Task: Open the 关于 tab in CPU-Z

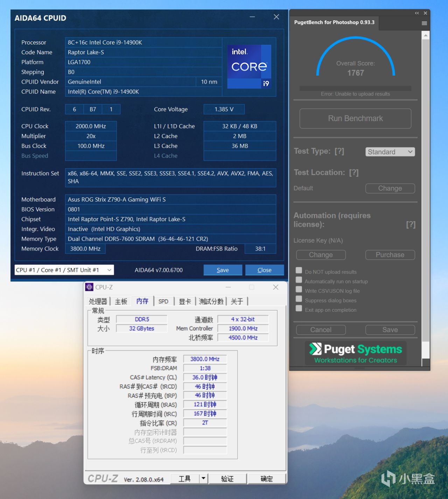Action: coord(237,301)
